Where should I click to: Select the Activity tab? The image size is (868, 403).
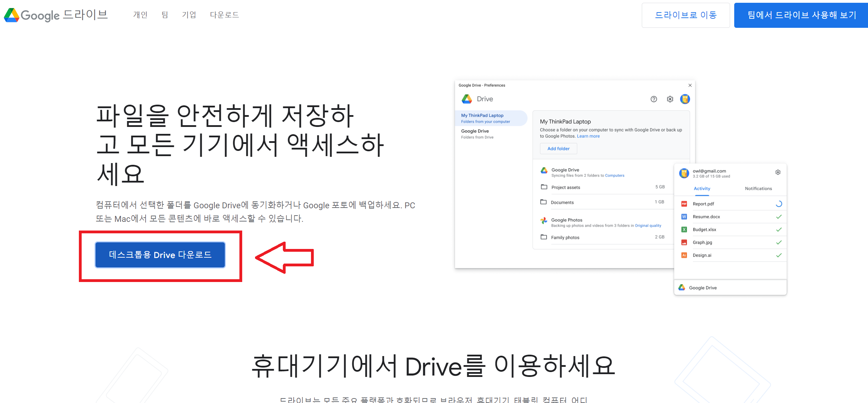[702, 188]
